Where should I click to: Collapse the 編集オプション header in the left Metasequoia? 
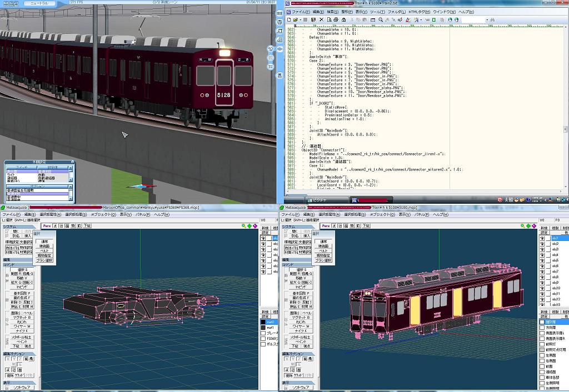click(18, 354)
